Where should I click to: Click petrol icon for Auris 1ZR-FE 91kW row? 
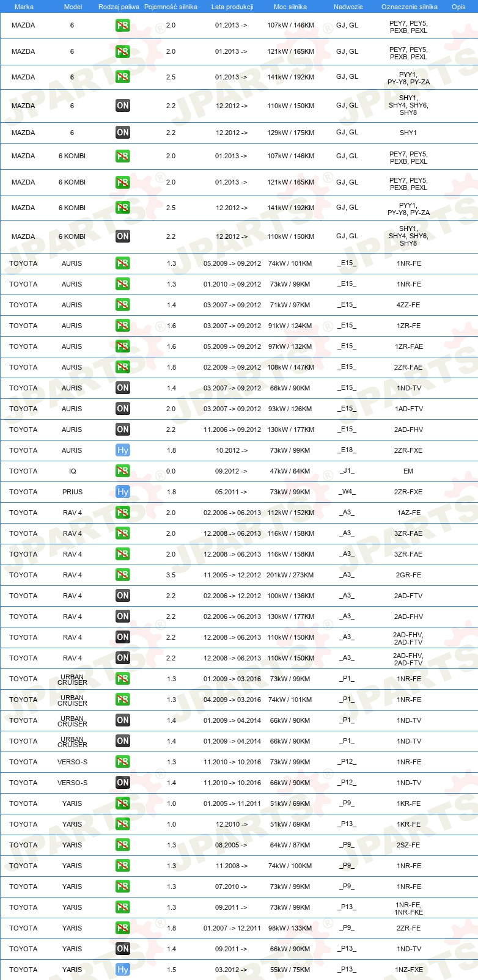point(123,326)
